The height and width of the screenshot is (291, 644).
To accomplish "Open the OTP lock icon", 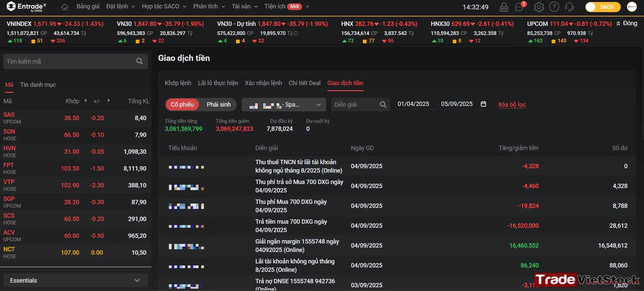I will pos(504,7).
